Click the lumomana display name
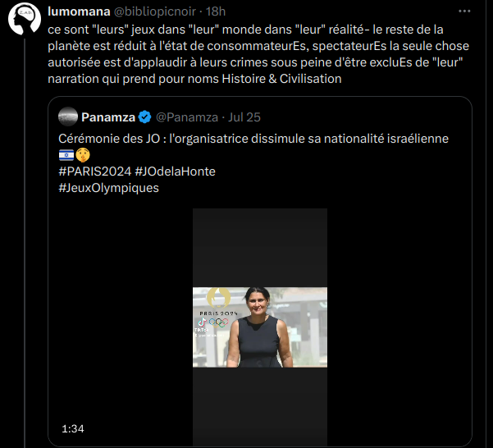 (79, 11)
